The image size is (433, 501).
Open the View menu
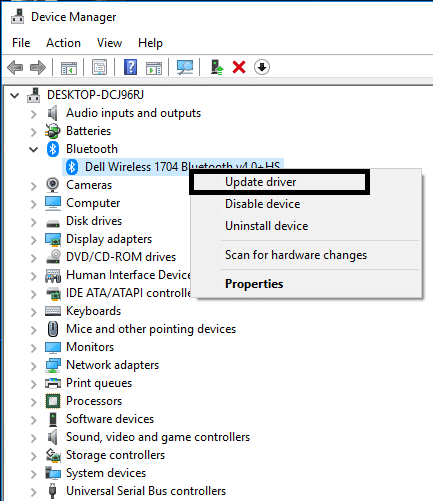[x=109, y=43]
